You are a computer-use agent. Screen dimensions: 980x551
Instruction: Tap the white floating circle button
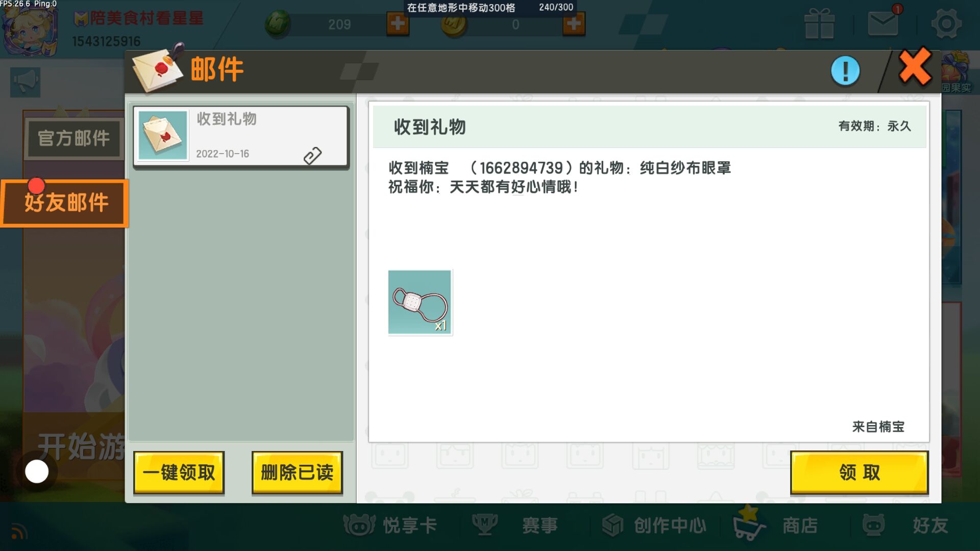coord(37,471)
